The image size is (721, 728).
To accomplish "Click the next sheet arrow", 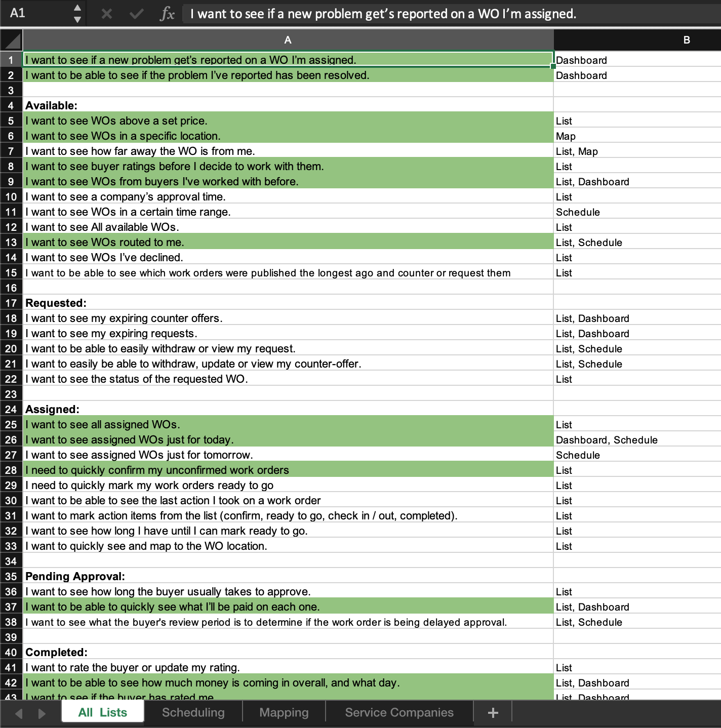I will 42,713.
